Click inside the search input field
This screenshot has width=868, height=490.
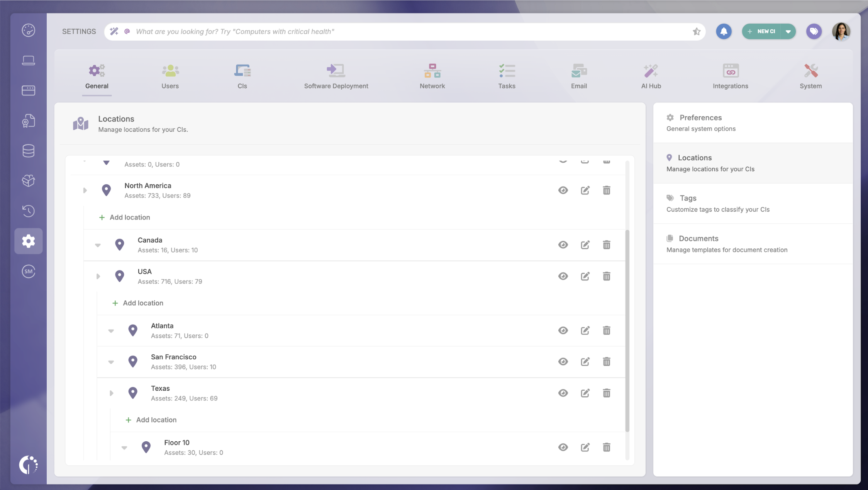(348, 31)
